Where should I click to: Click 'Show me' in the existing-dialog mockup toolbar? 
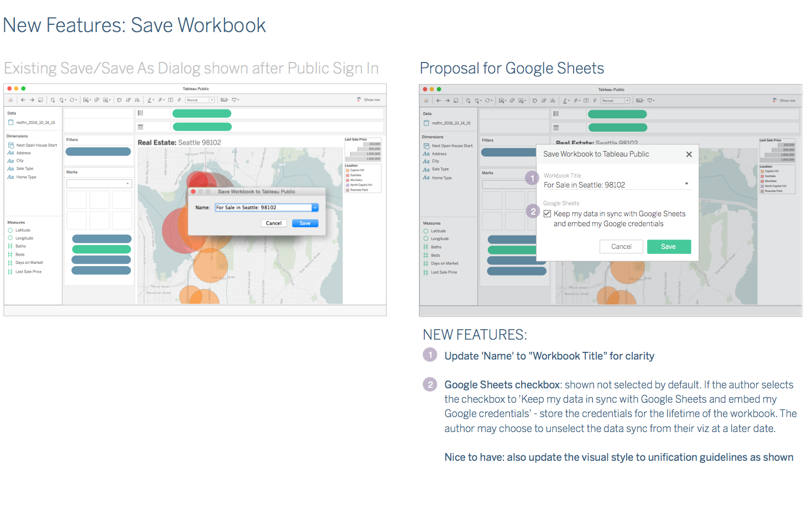click(368, 100)
